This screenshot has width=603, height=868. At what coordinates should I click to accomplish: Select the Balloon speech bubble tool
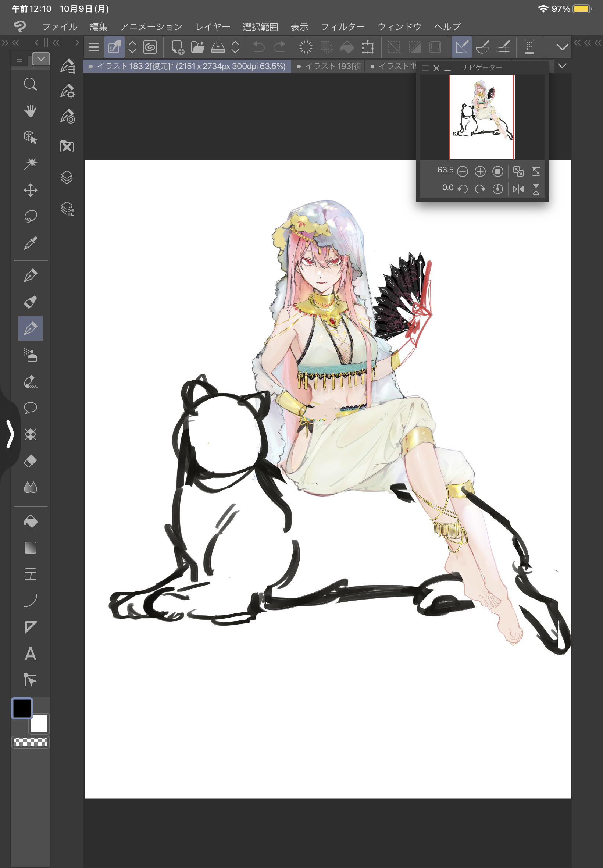(x=30, y=408)
